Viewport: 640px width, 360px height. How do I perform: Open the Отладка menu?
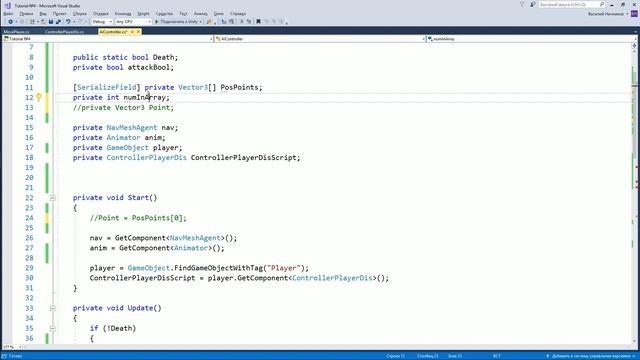pos(100,13)
